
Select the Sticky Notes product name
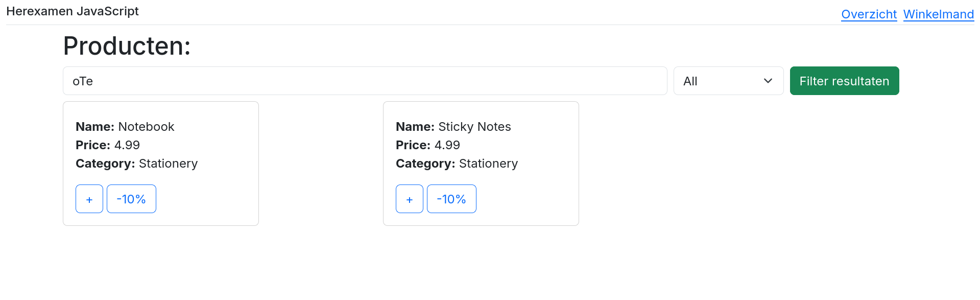(x=474, y=127)
